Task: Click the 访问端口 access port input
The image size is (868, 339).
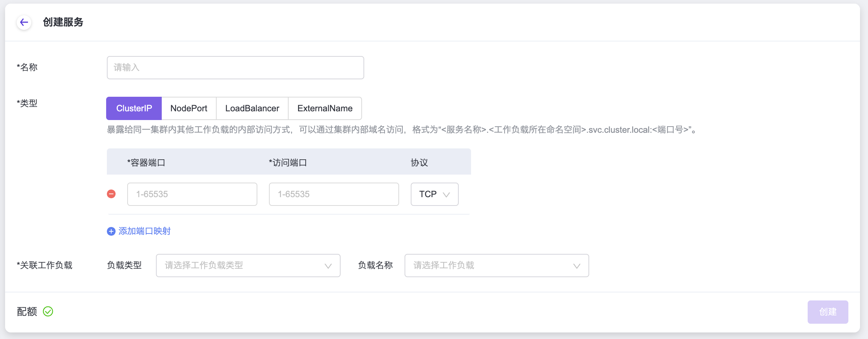Action: tap(334, 194)
